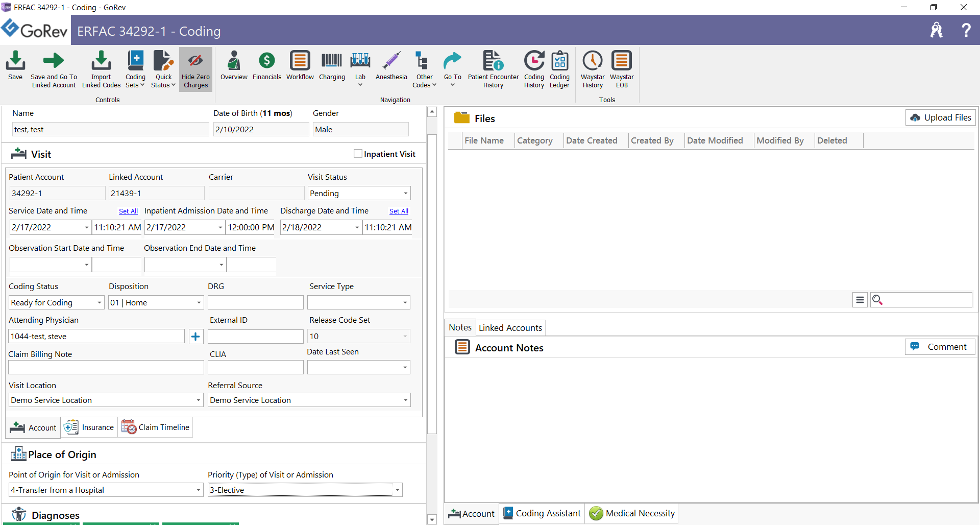
Task: Click the Attending Physician field
Action: 96,336
